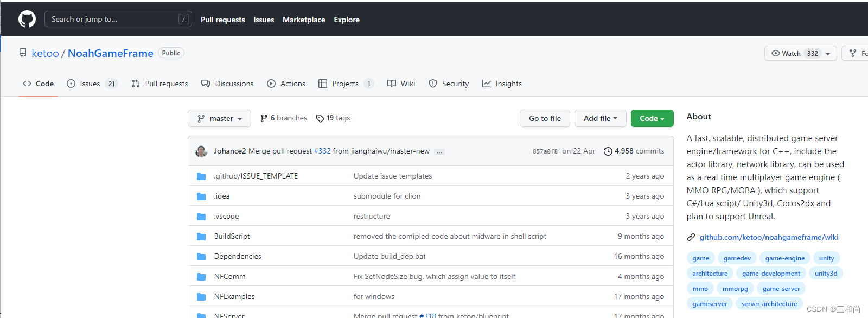Open the ketoo owner link
Viewport: 868px width, 318px height.
[45, 53]
